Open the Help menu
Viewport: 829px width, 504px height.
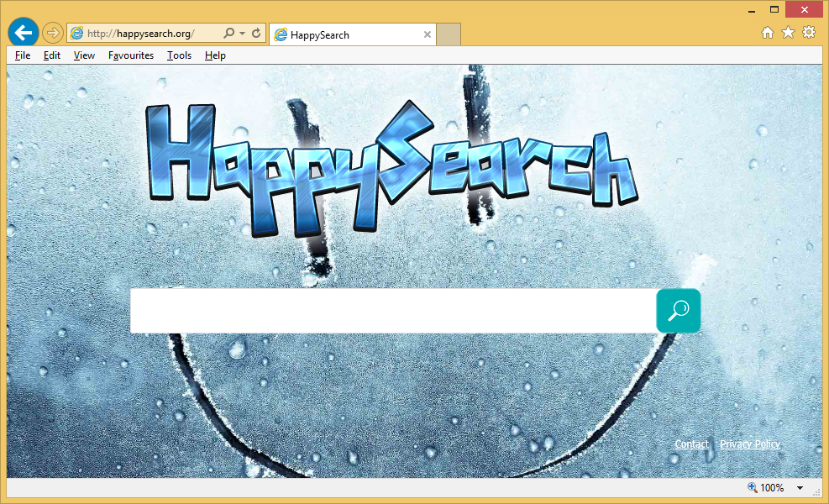tap(215, 55)
